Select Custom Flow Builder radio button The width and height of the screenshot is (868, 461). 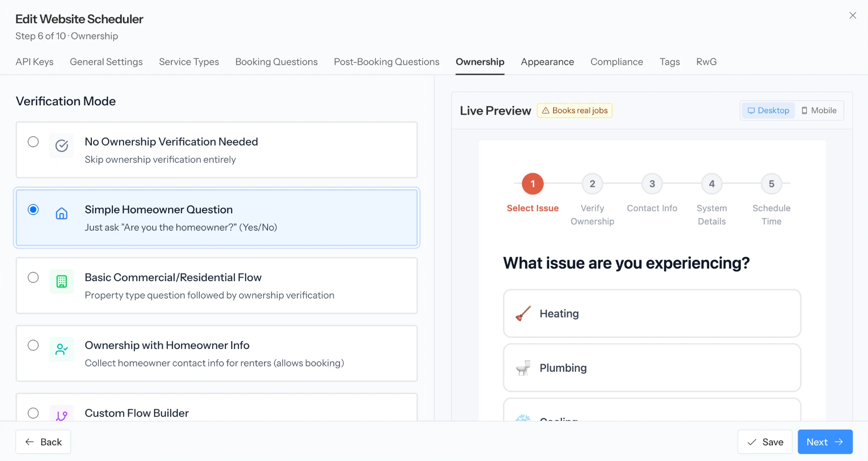(33, 413)
